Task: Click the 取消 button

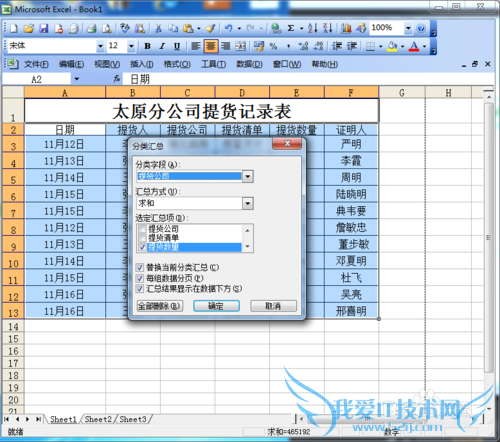Action: click(273, 306)
